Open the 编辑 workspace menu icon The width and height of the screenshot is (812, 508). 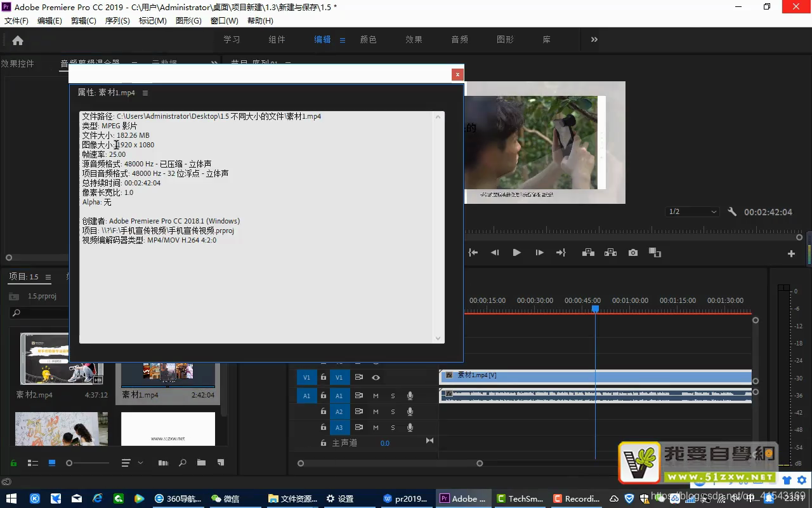tap(343, 40)
